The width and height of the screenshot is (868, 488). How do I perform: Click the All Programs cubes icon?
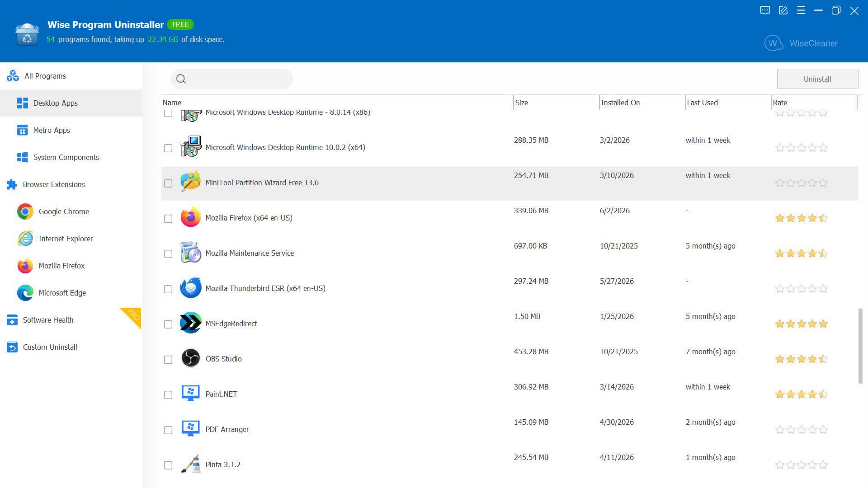click(x=13, y=76)
